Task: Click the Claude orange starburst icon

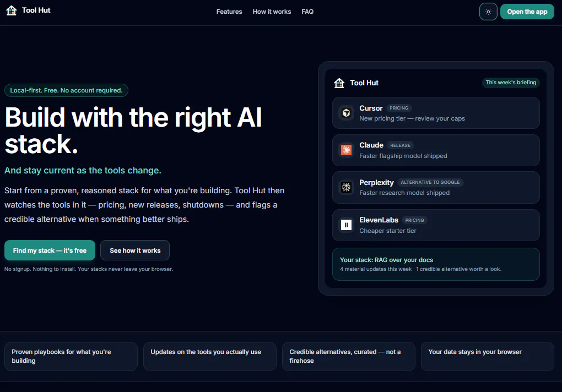Action: pos(346,150)
